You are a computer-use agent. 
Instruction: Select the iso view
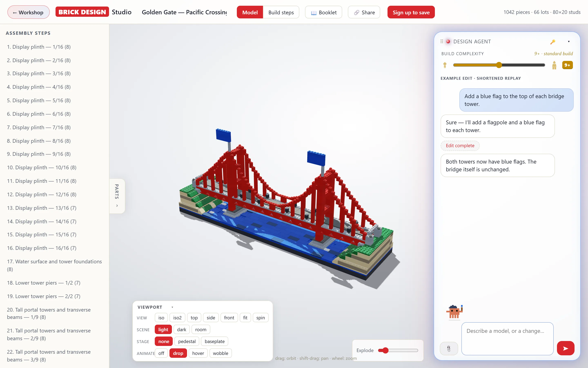[161, 318]
